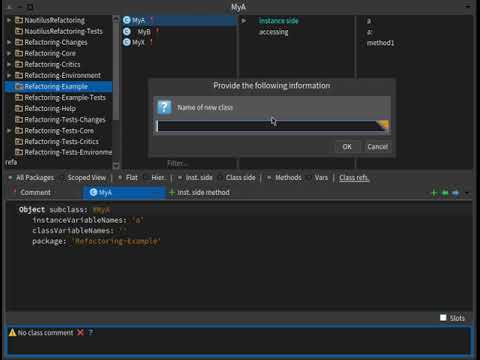Select the All Packages radio button

tap(10, 178)
